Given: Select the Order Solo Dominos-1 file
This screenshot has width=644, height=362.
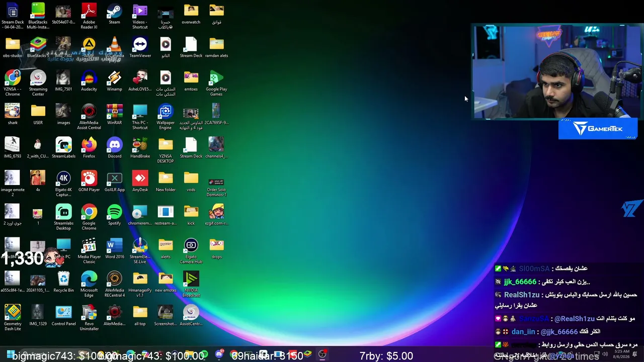Looking at the screenshot, I should pyautogui.click(x=216, y=186).
